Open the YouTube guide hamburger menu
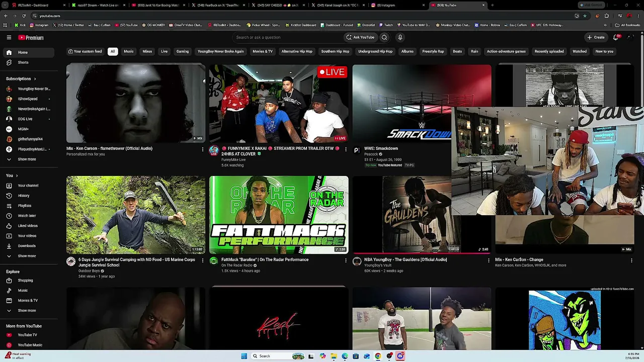 coord(9,37)
